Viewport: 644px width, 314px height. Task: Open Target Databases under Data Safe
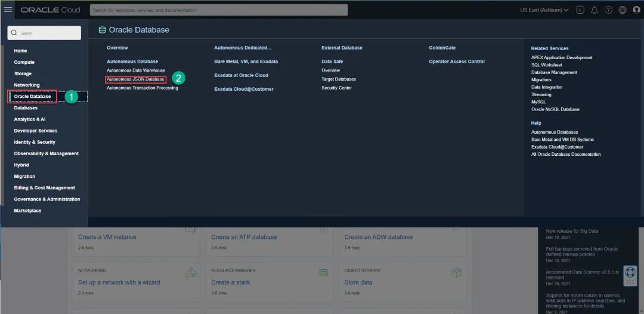pos(339,79)
